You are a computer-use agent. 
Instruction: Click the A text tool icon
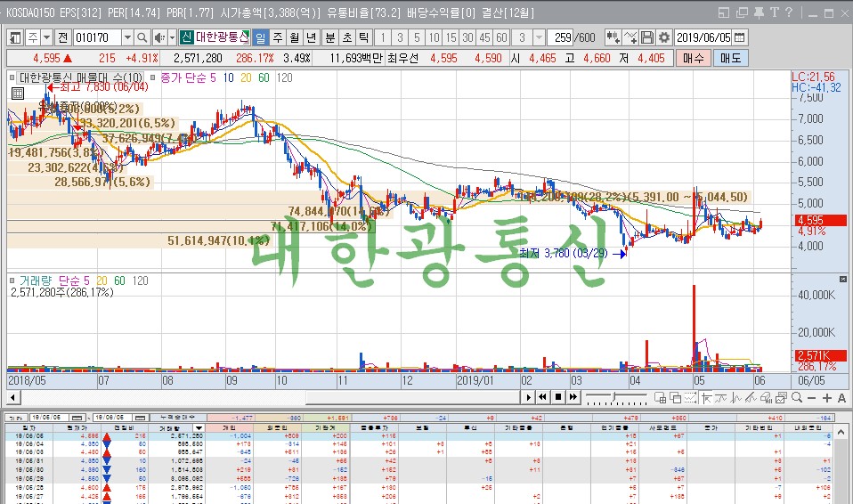[842, 398]
